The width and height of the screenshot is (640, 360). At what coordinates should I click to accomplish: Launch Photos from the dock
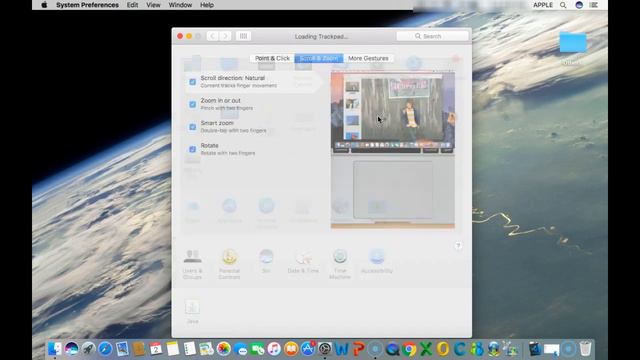[x=224, y=349]
